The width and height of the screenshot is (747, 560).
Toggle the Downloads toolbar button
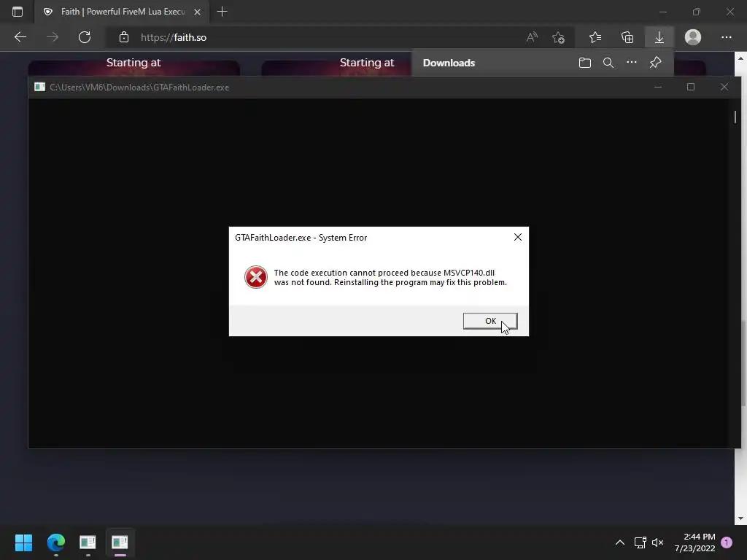[x=659, y=37]
